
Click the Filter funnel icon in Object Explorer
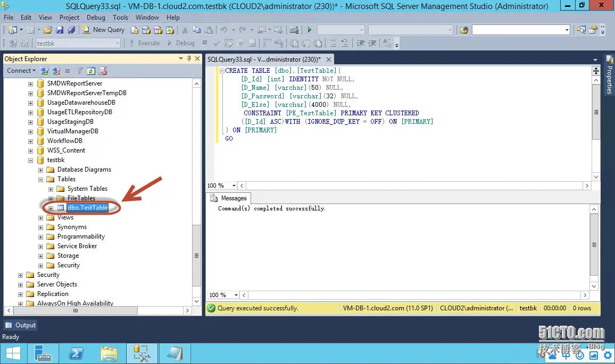[79, 71]
